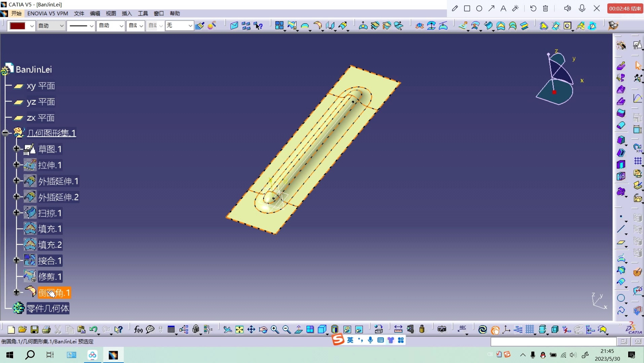Toggle recorder microphone
Viewport: 644px width, 363px height.
point(582,8)
